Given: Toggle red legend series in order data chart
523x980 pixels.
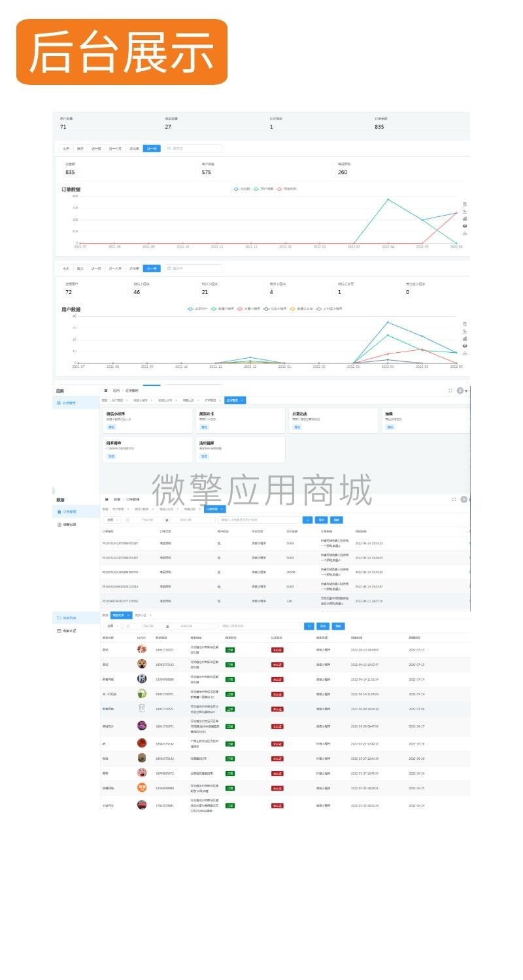Looking at the screenshot, I should pyautogui.click(x=286, y=189).
